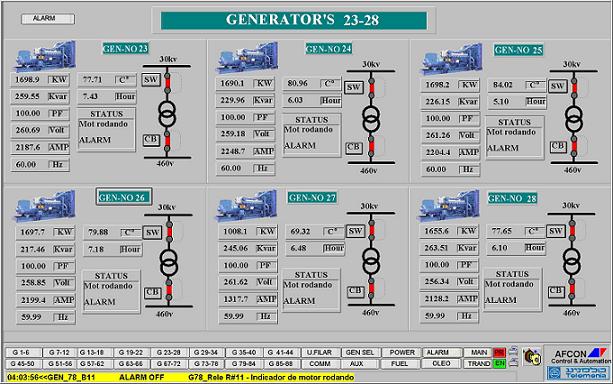Click the 84.02 C° temperature of generator 25
This screenshot has height=384, width=613.
tap(516, 85)
